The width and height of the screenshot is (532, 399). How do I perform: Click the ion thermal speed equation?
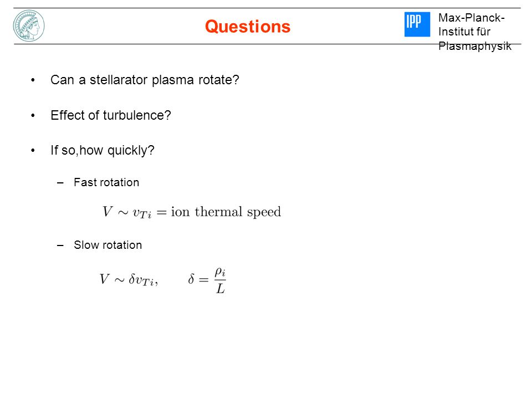point(192,212)
